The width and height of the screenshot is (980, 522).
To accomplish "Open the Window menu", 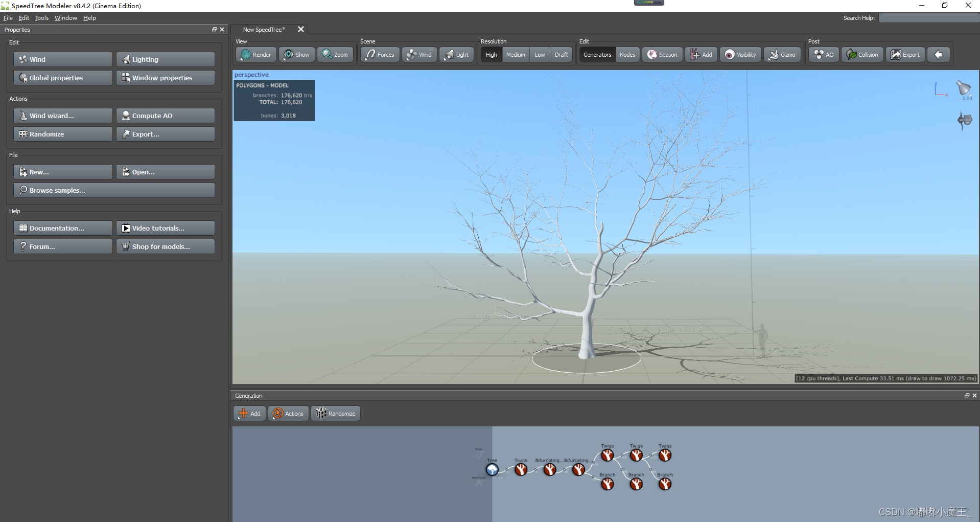I will pyautogui.click(x=66, y=18).
